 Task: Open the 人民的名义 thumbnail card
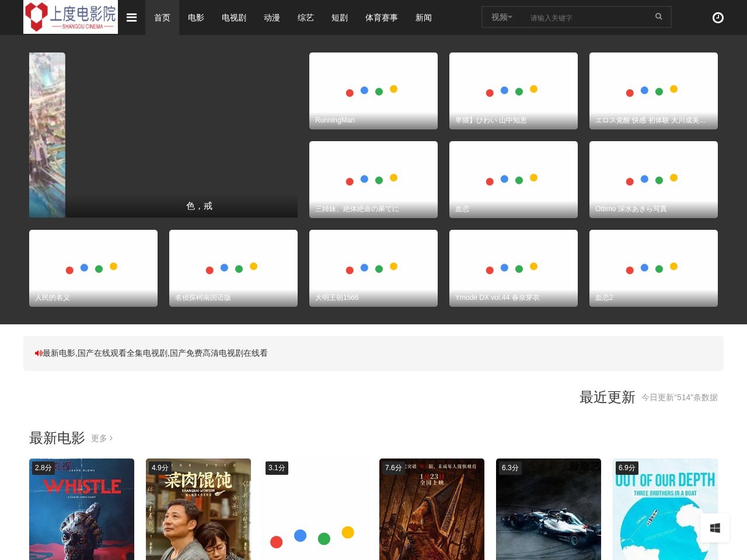(x=93, y=268)
